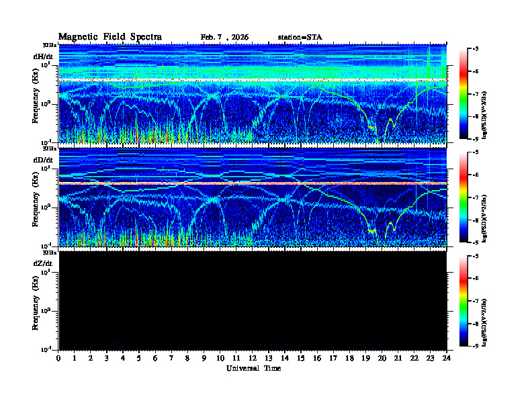Click the log PSD units label beside dZ/dt color bar
Viewport: 532px width, 411px height.
pyautogui.click(x=485, y=322)
